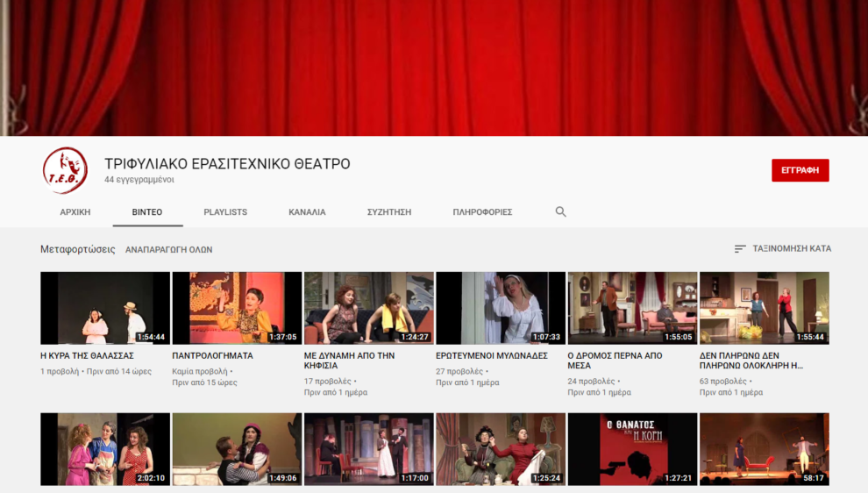Play the 1:55:44 video thumbnail
Image resolution: width=868 pixels, height=493 pixels.
[x=764, y=308]
